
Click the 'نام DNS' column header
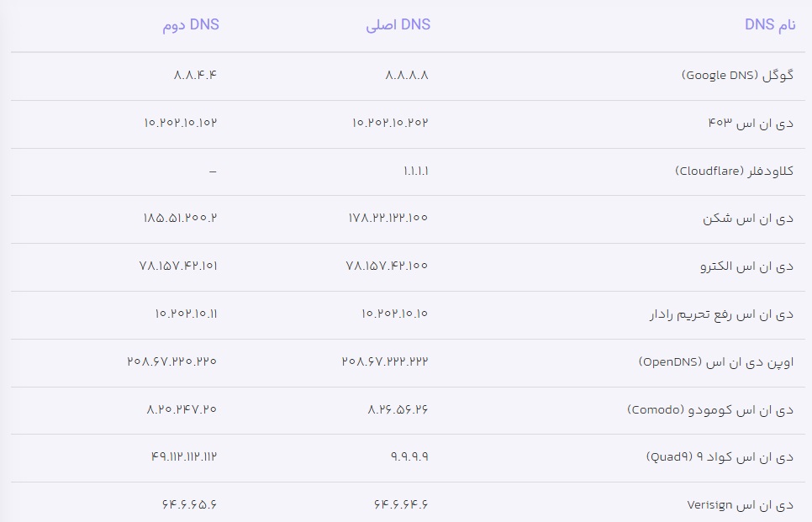click(769, 25)
